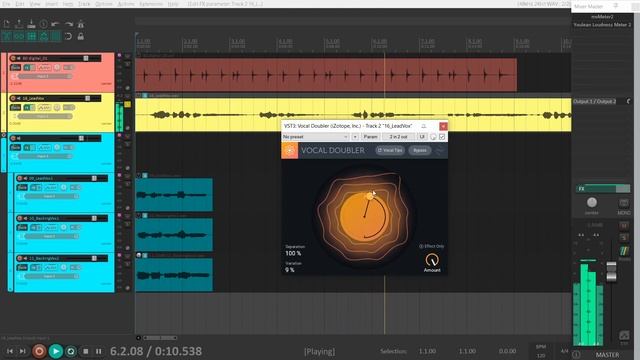This screenshot has height=360, width=640.
Task: Click the 2 in 2 out routing button
Action: pos(399,137)
